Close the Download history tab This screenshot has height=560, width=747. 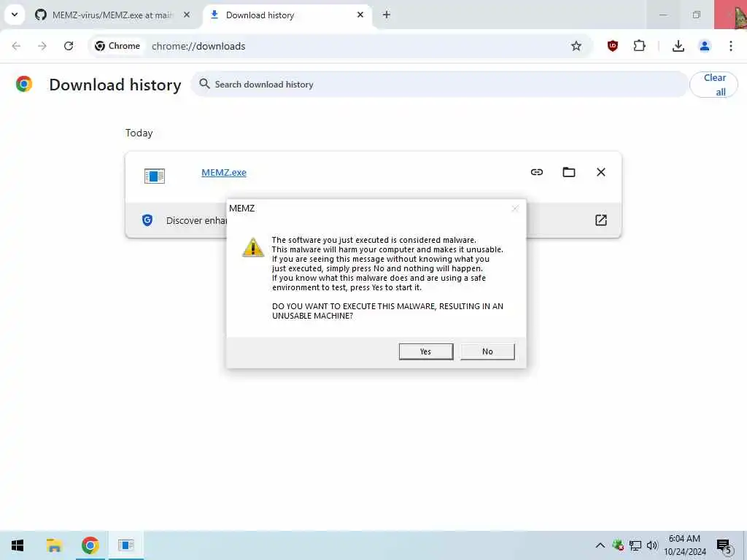coord(360,15)
